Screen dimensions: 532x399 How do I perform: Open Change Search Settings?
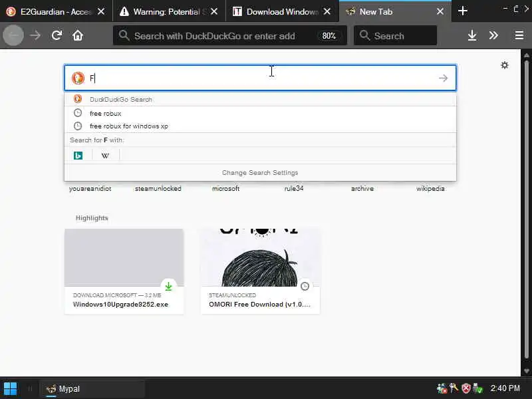pyautogui.click(x=260, y=172)
